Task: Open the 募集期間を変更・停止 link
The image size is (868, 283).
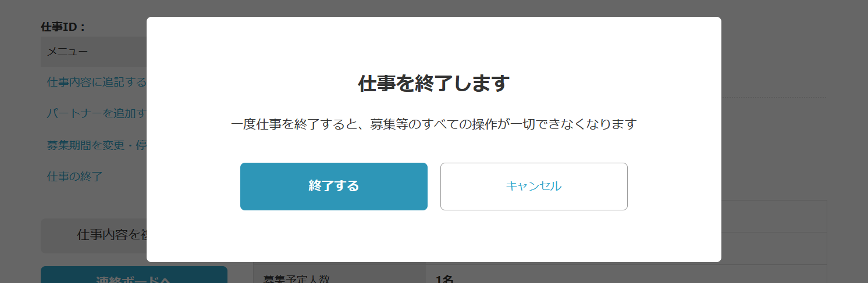Action: (97, 145)
